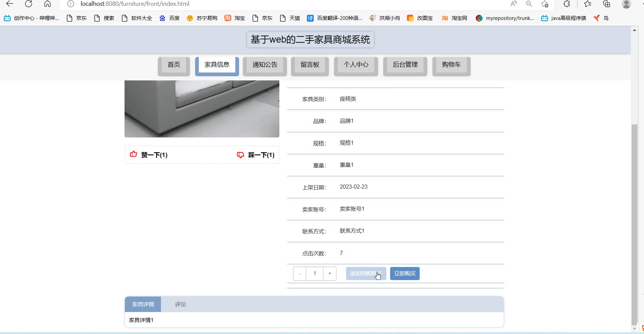Go back using the browser back arrow
The height and width of the screenshot is (334, 644).
(x=10, y=4)
